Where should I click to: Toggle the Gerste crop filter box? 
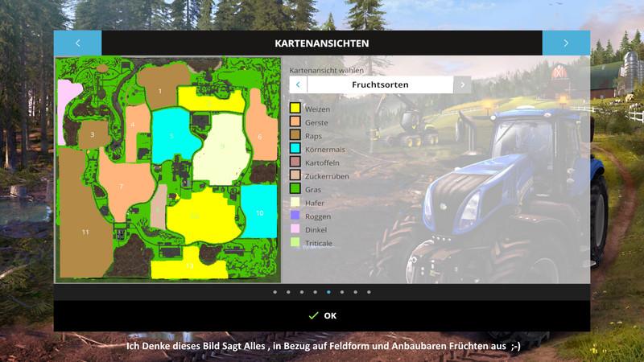(295, 121)
